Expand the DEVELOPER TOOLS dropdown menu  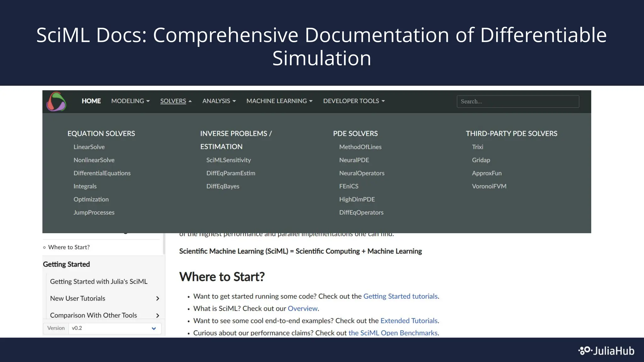tap(354, 101)
